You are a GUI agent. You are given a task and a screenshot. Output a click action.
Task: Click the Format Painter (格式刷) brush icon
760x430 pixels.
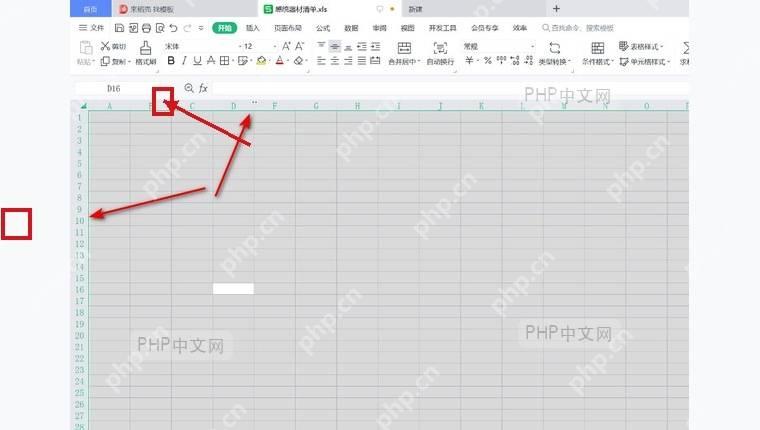[x=145, y=48]
